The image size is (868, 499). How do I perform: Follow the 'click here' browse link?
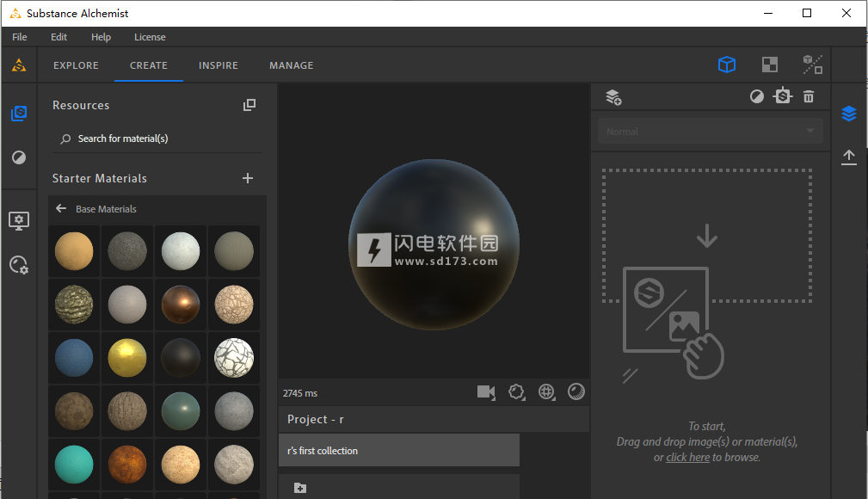coord(687,458)
